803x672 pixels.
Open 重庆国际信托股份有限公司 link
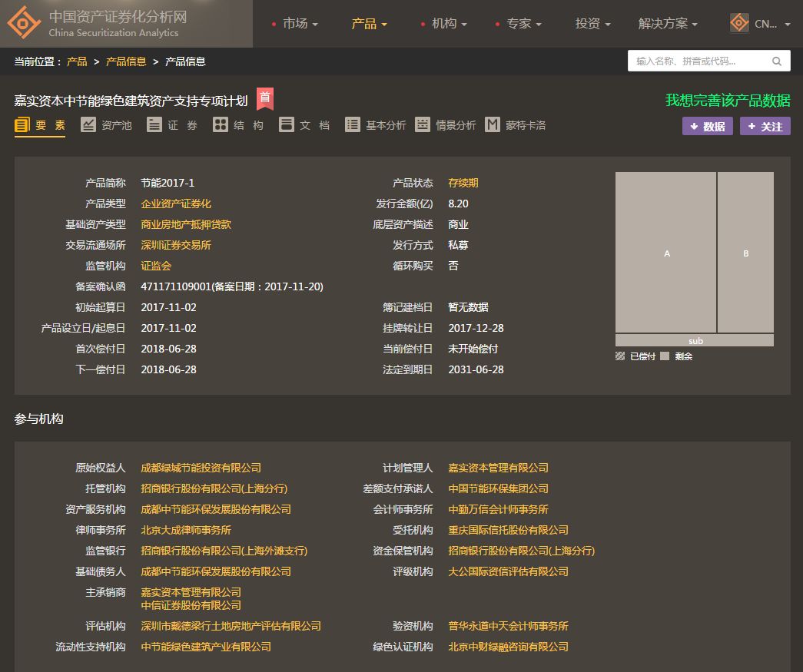pyautogui.click(x=508, y=530)
